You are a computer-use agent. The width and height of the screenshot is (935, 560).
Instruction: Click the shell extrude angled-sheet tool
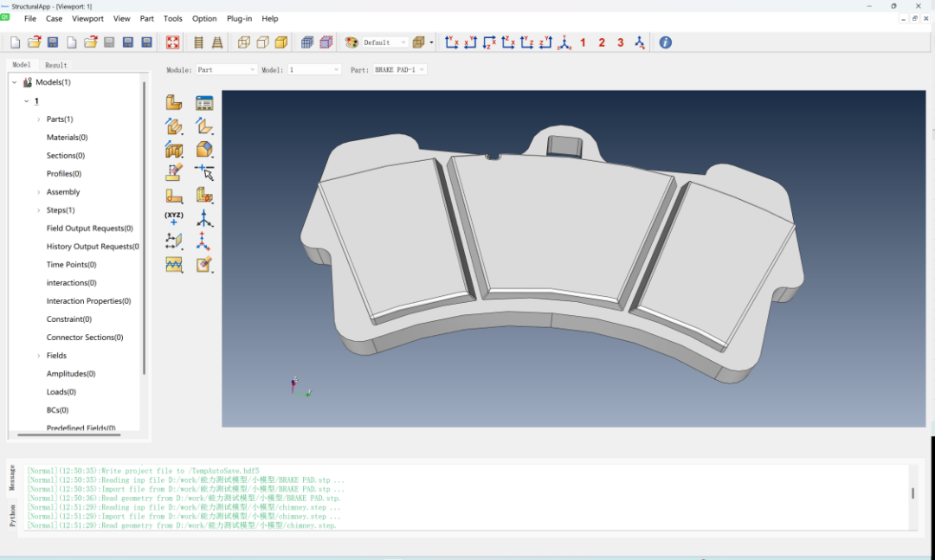coord(204,126)
